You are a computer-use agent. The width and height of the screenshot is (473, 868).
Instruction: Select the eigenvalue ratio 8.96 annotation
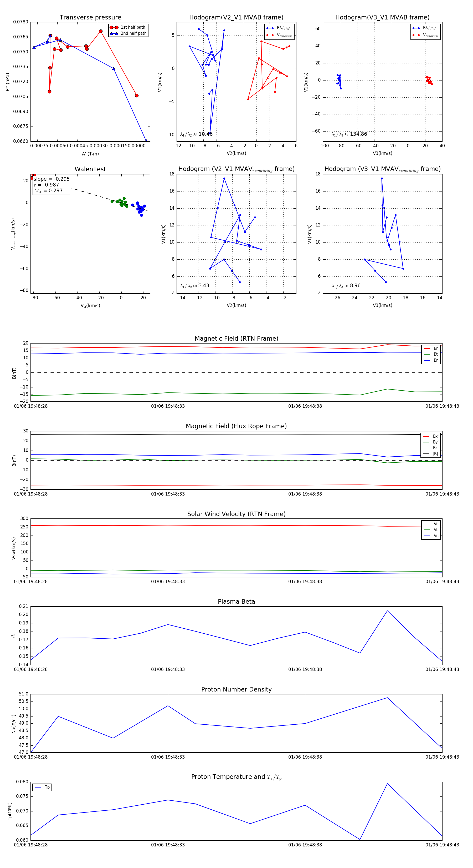click(x=346, y=286)
